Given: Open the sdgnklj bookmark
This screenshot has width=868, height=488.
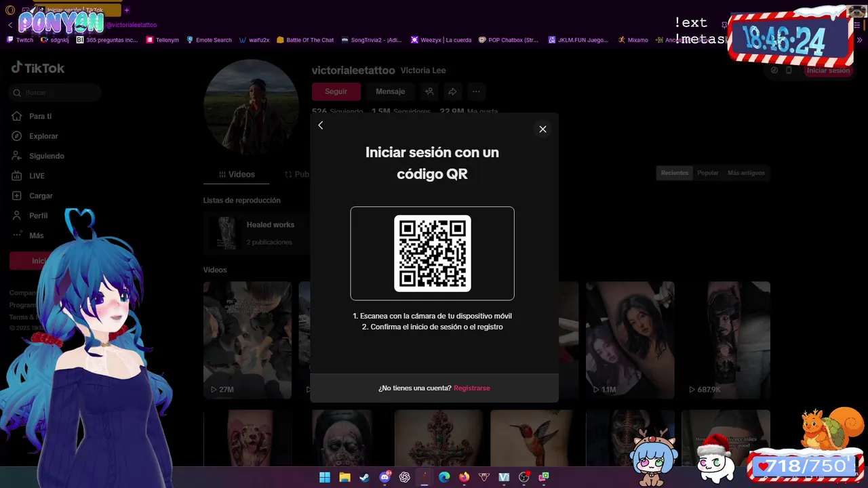Looking at the screenshot, I should (55, 40).
